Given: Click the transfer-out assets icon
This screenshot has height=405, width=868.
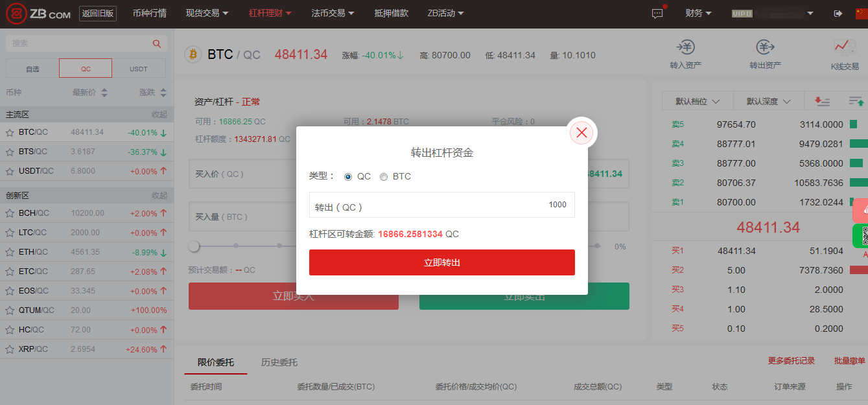Looking at the screenshot, I should point(766,47).
